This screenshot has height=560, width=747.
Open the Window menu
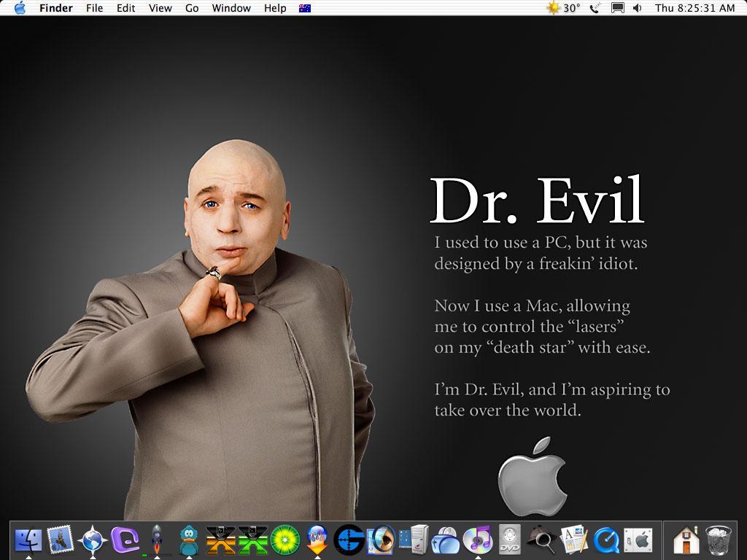231,8
